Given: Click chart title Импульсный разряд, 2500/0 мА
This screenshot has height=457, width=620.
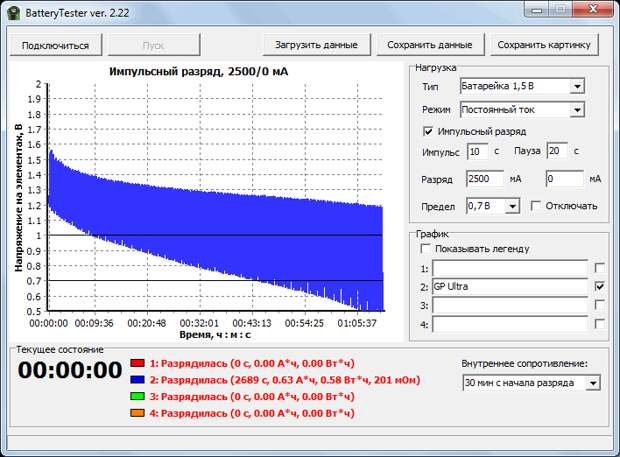Looking at the screenshot, I should pos(198,72).
